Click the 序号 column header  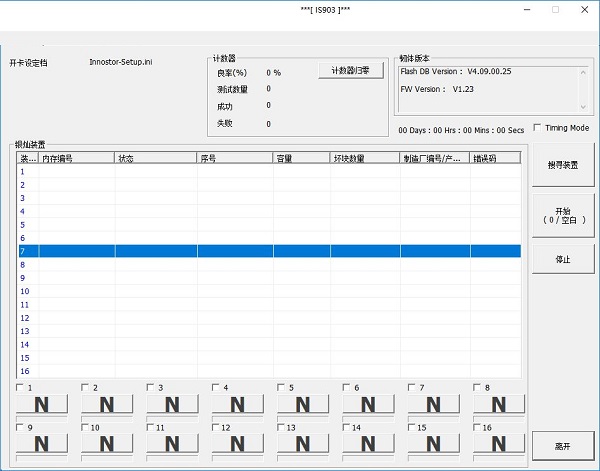(x=235, y=158)
